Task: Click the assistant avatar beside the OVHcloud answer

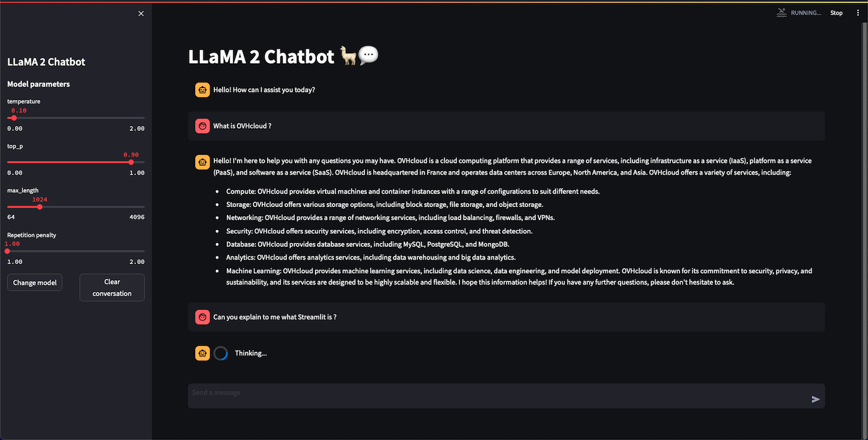Action: [x=202, y=162]
